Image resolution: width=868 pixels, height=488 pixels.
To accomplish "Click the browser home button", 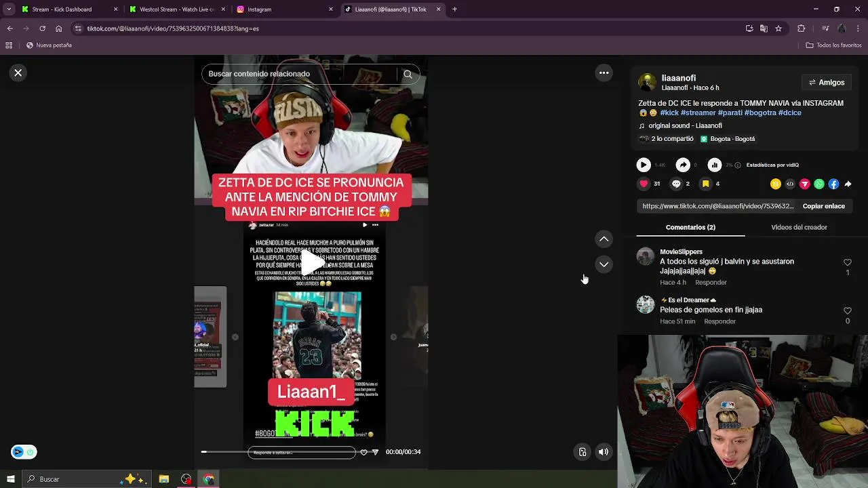I will [58, 28].
